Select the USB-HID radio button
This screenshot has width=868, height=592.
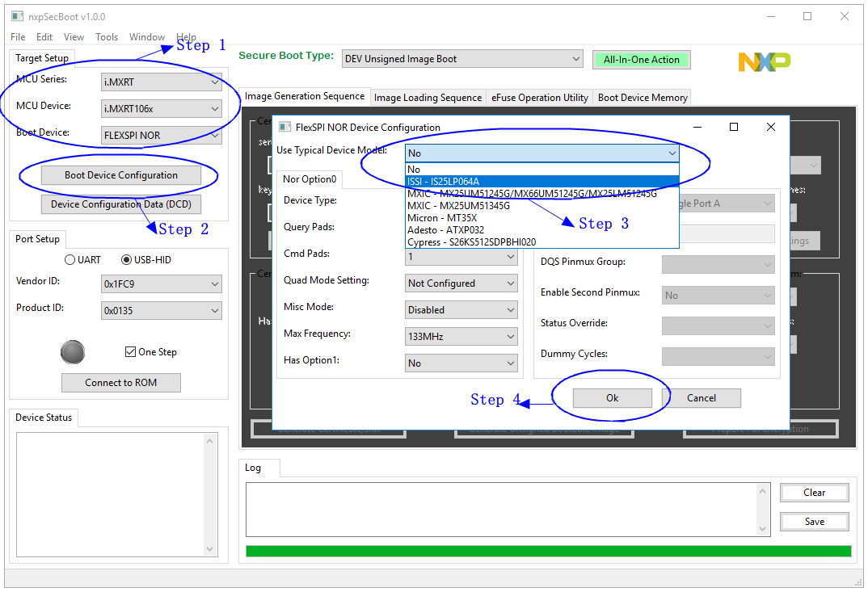(128, 258)
